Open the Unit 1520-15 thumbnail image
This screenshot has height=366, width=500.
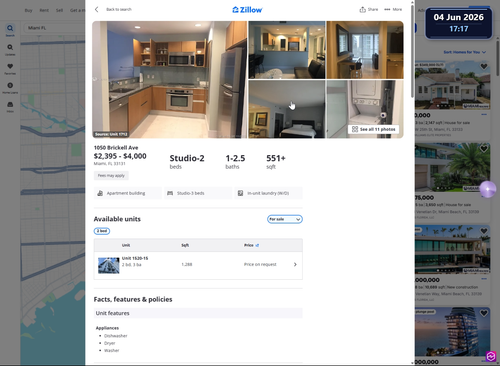[109, 265]
